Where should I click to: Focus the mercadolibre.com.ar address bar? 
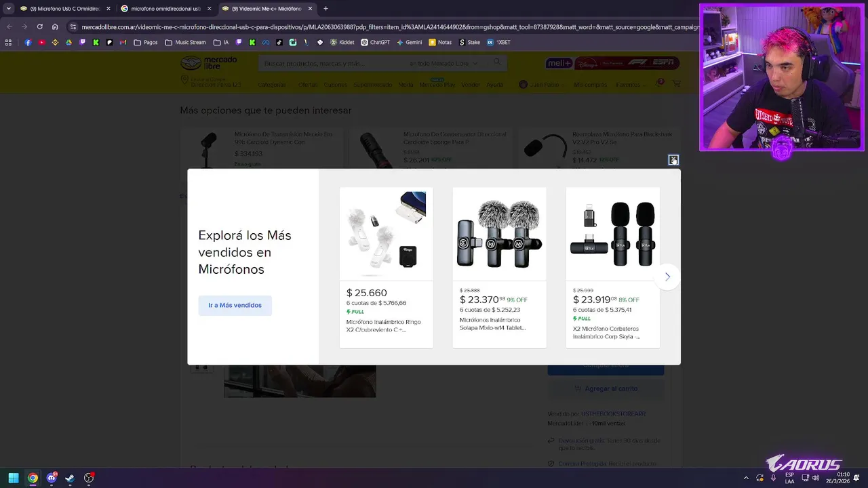point(390,27)
